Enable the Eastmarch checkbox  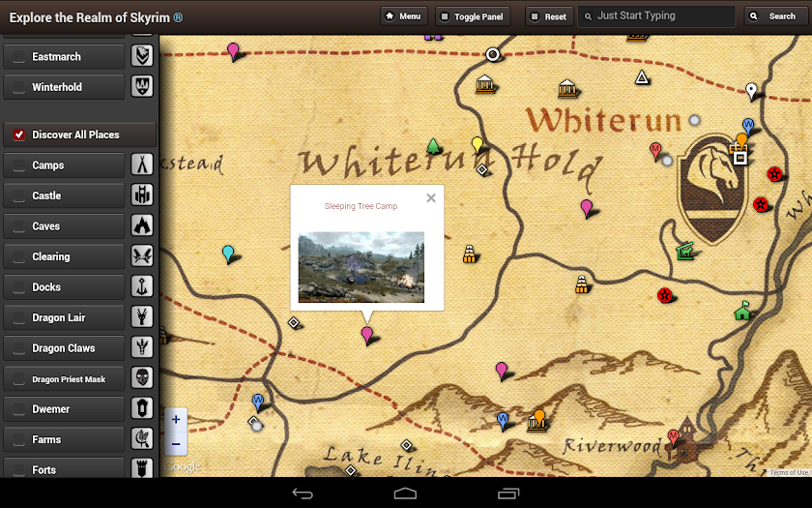(x=18, y=56)
